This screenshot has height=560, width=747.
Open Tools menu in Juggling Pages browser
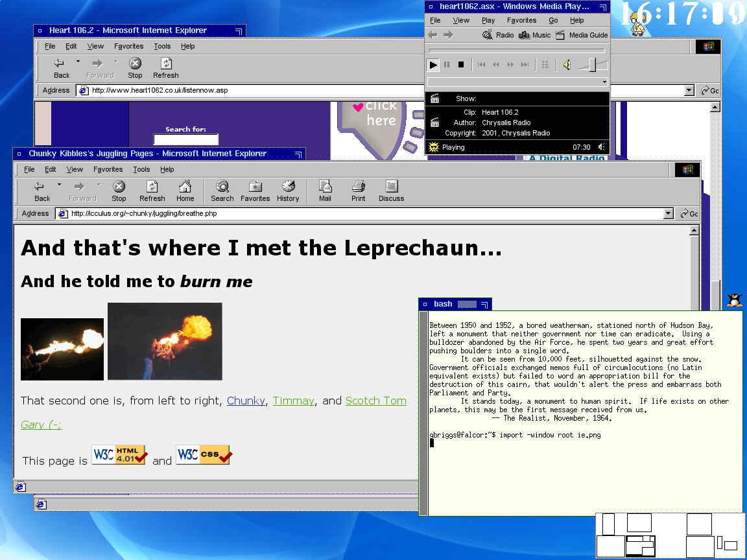pyautogui.click(x=141, y=169)
